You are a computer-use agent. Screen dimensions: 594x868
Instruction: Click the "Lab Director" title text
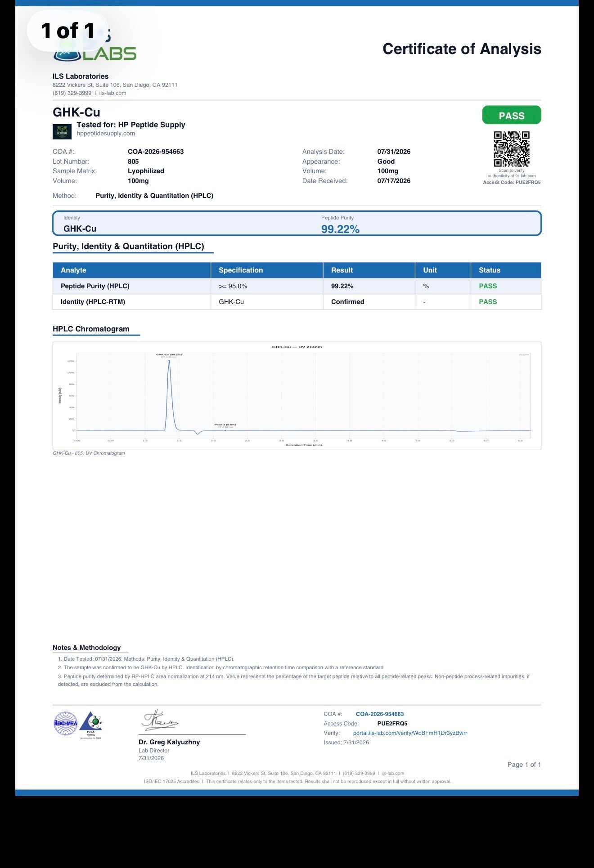coord(154,751)
